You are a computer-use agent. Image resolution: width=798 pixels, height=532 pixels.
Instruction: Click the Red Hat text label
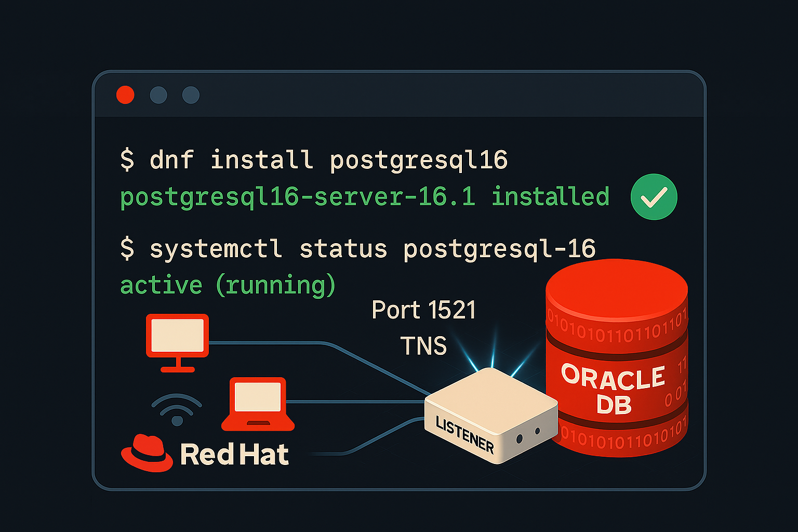tap(234, 454)
